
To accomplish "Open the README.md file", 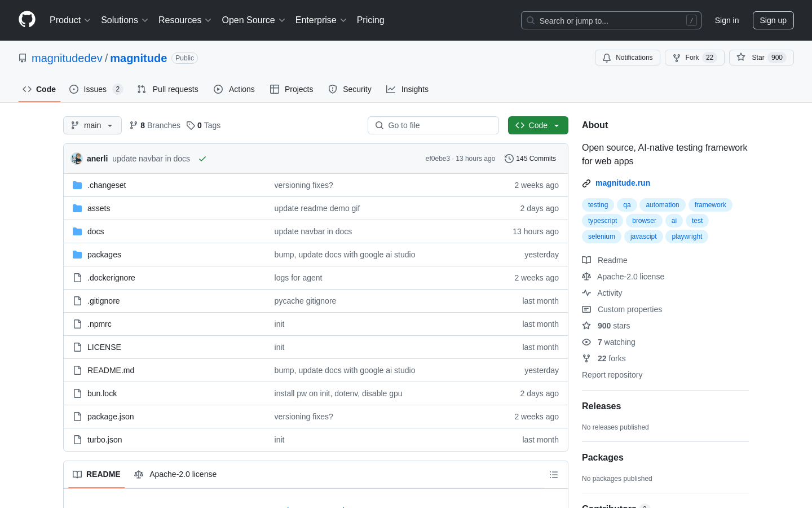I will pos(111,370).
